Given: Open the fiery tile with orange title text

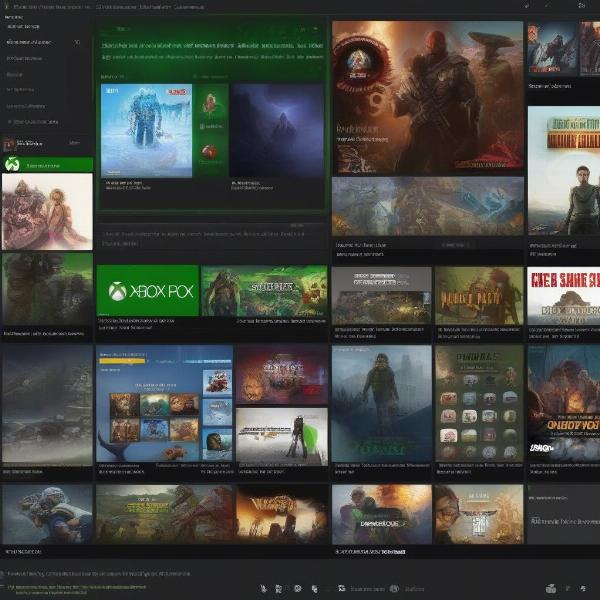Looking at the screenshot, I should coord(564,404).
